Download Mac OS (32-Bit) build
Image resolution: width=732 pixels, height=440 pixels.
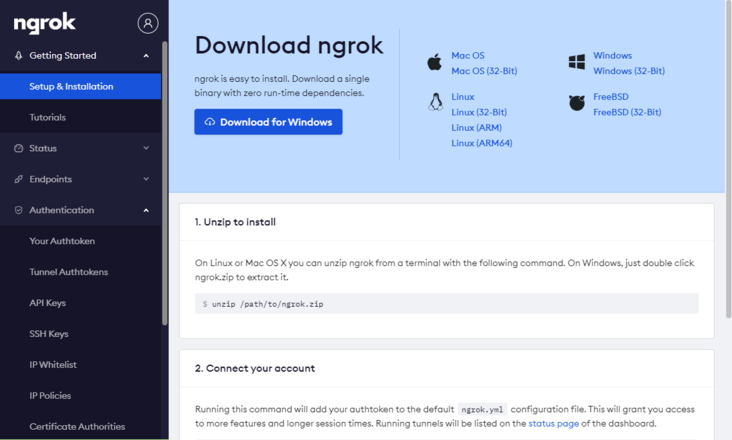tap(484, 71)
